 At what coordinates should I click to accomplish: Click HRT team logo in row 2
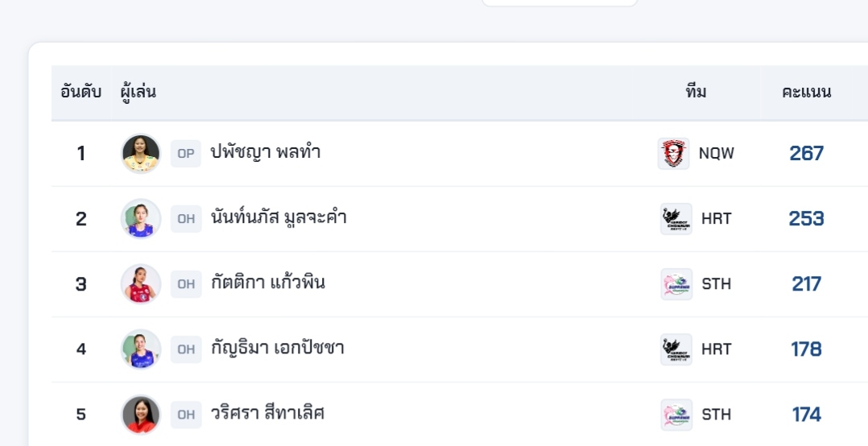click(x=676, y=219)
